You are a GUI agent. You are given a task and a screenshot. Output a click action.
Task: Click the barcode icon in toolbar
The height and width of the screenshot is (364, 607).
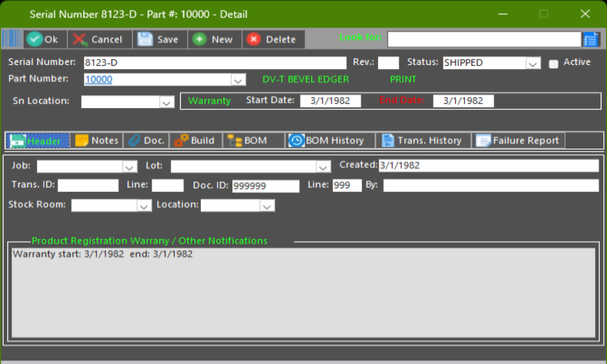(11, 39)
